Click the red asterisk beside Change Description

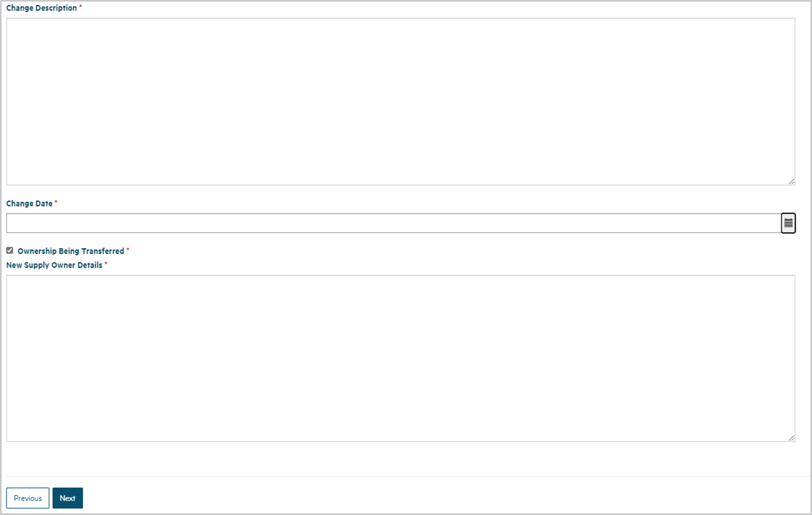tap(81, 6)
